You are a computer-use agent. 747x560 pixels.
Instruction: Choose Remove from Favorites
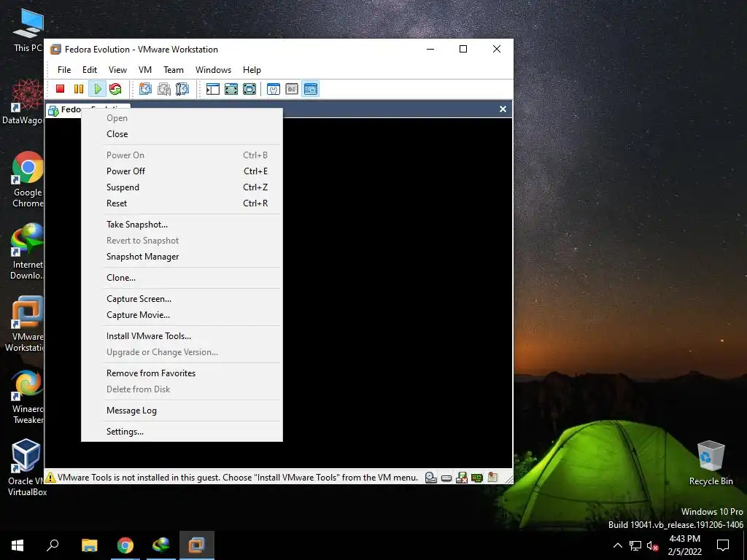pyautogui.click(x=182, y=373)
